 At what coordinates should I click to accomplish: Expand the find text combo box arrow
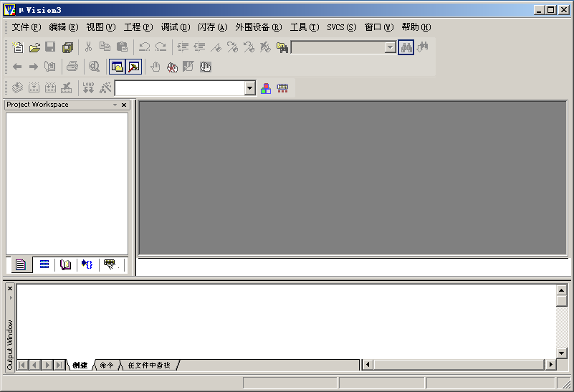pyautogui.click(x=391, y=47)
